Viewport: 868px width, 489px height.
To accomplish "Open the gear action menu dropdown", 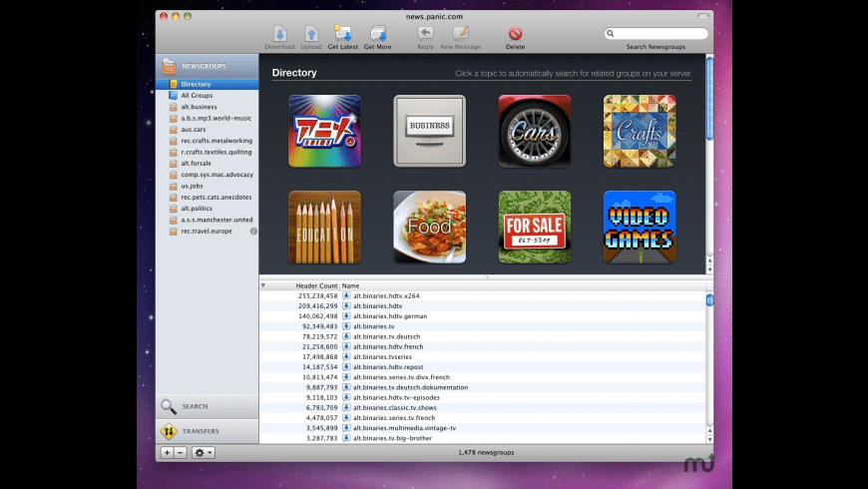I will [x=204, y=452].
